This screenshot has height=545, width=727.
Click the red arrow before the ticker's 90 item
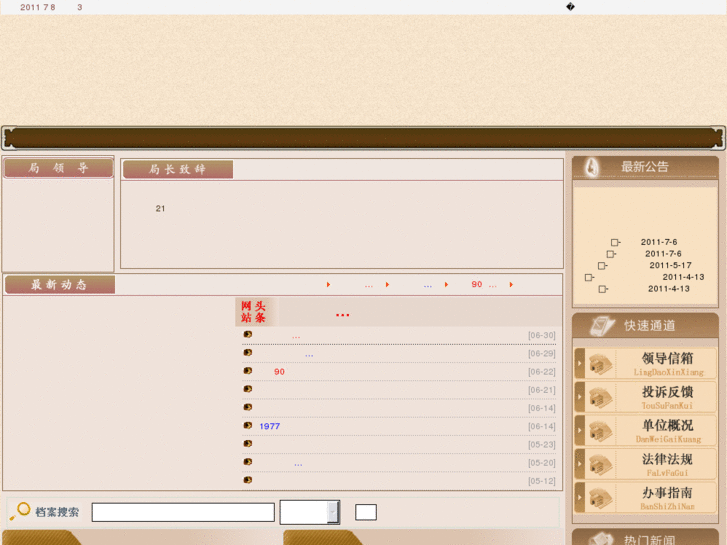[446, 284]
